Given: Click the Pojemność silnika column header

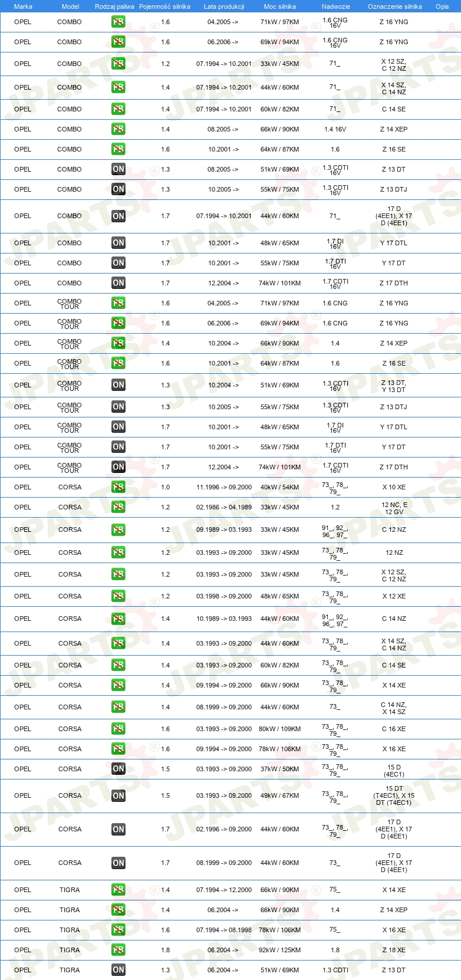Looking at the screenshot, I should point(164,6).
